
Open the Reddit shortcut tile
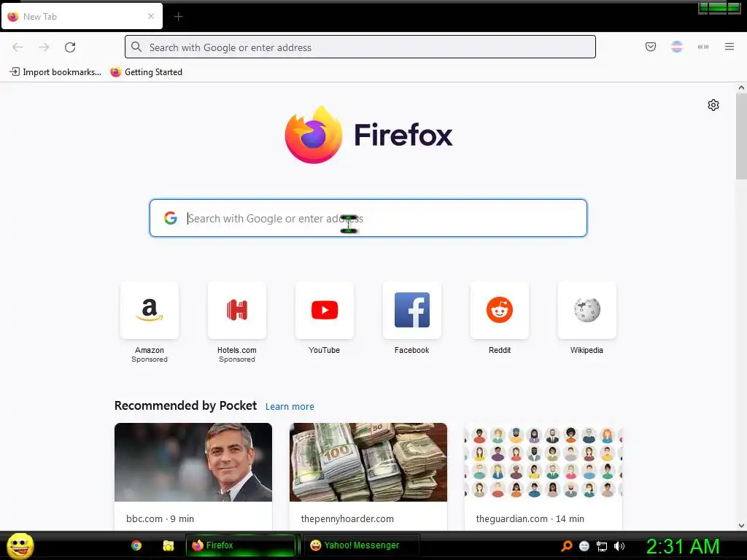tap(499, 311)
